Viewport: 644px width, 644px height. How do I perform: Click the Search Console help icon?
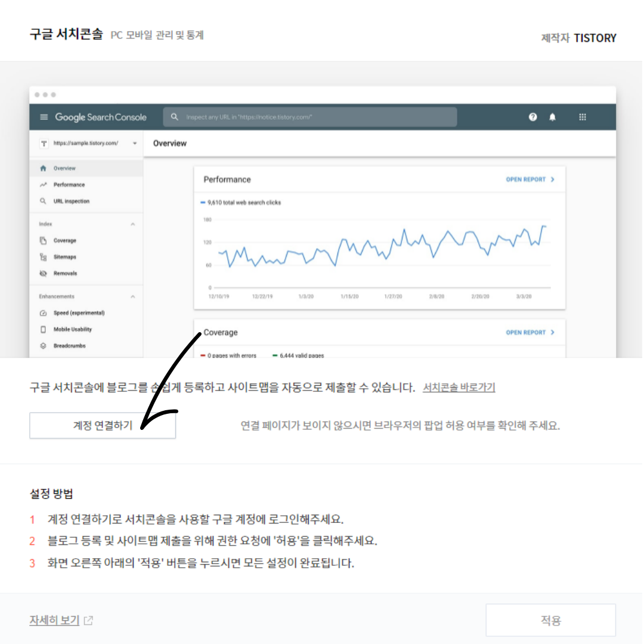click(x=531, y=117)
